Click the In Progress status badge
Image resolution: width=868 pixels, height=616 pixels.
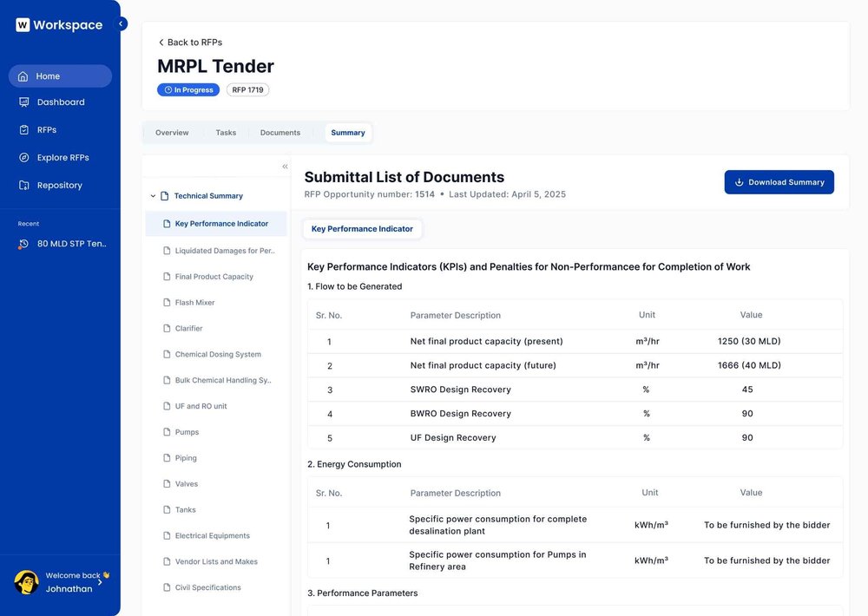point(188,89)
